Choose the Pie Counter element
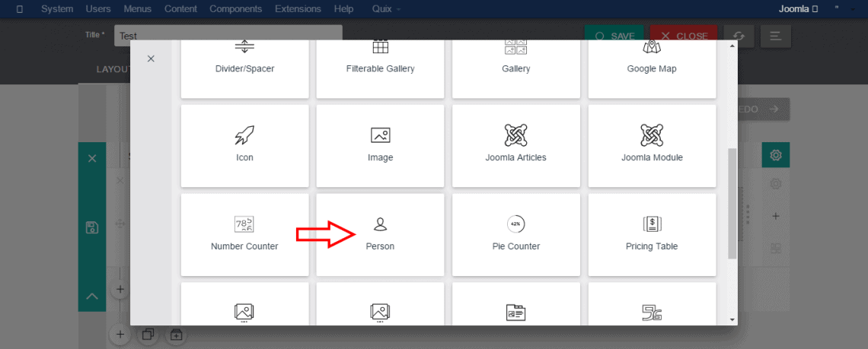Image resolution: width=868 pixels, height=349 pixels. point(515,234)
